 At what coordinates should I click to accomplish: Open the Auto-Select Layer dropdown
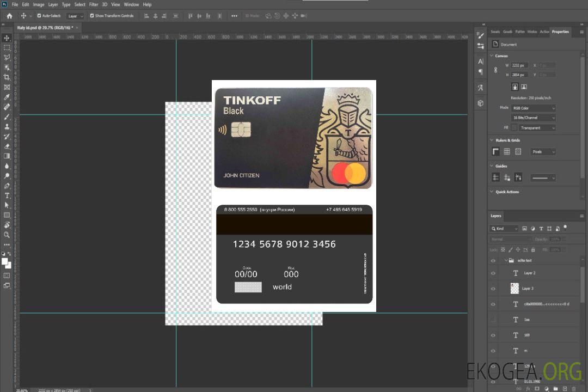pos(75,16)
